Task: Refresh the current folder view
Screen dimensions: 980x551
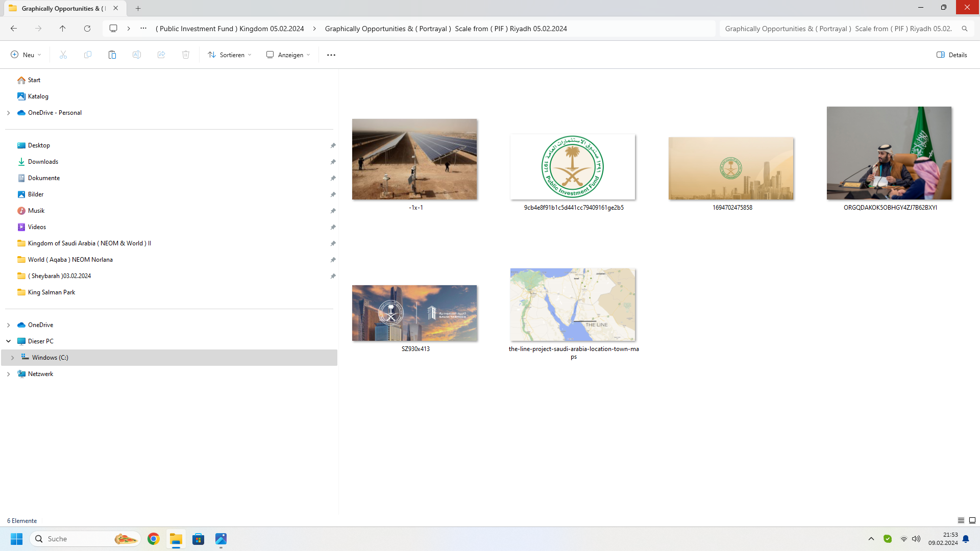Action: (87, 29)
